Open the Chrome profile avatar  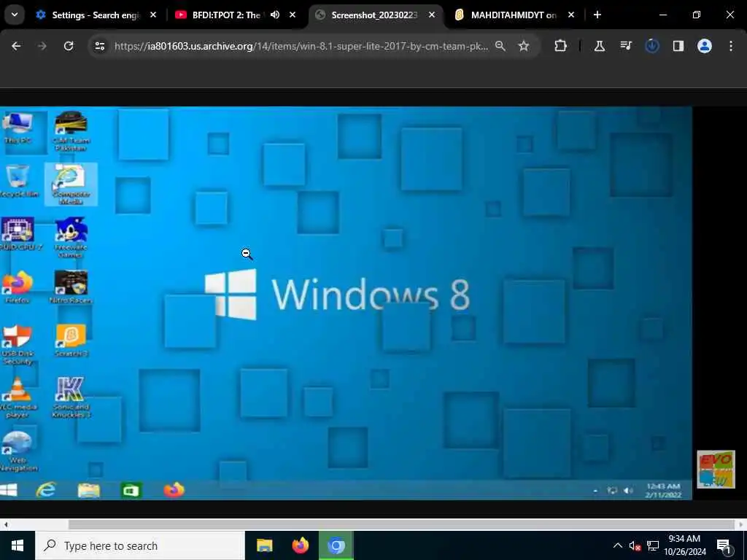click(x=705, y=46)
